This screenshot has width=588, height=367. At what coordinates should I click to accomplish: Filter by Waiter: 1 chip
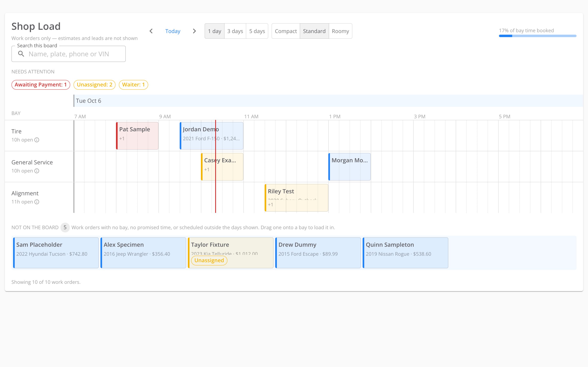tap(133, 85)
